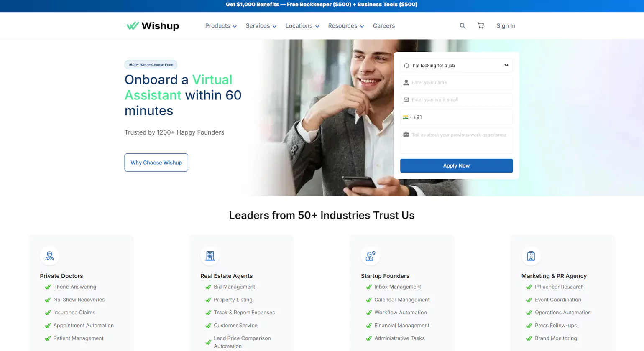Screen dimensions: 644x351
Task: Open the 'I'm looking for a job' dropdown
Action: click(x=456, y=65)
